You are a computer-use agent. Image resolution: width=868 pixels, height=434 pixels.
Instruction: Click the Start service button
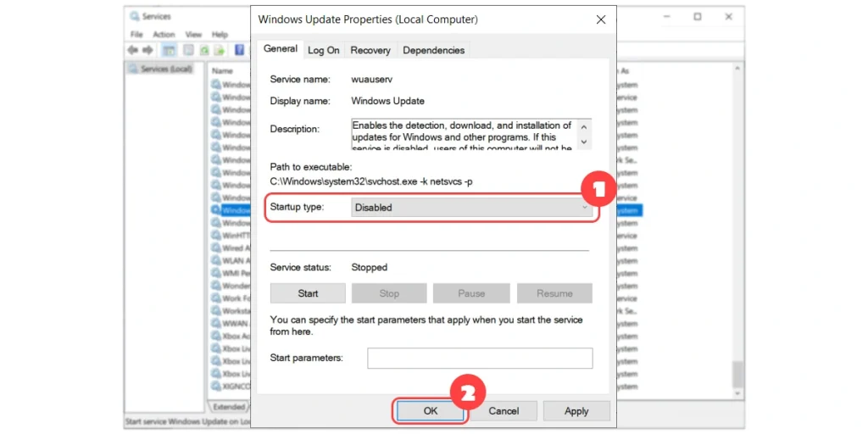click(308, 293)
